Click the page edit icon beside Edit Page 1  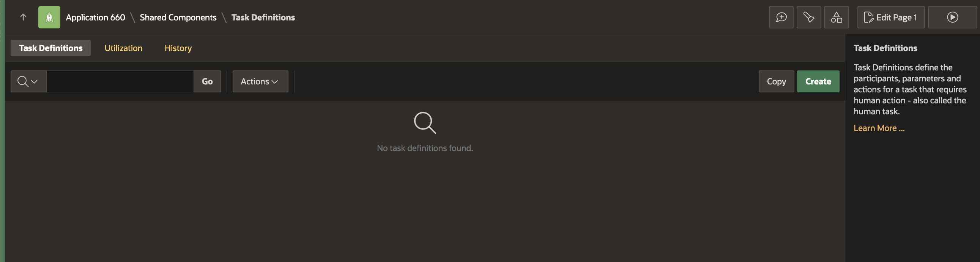pos(868,17)
